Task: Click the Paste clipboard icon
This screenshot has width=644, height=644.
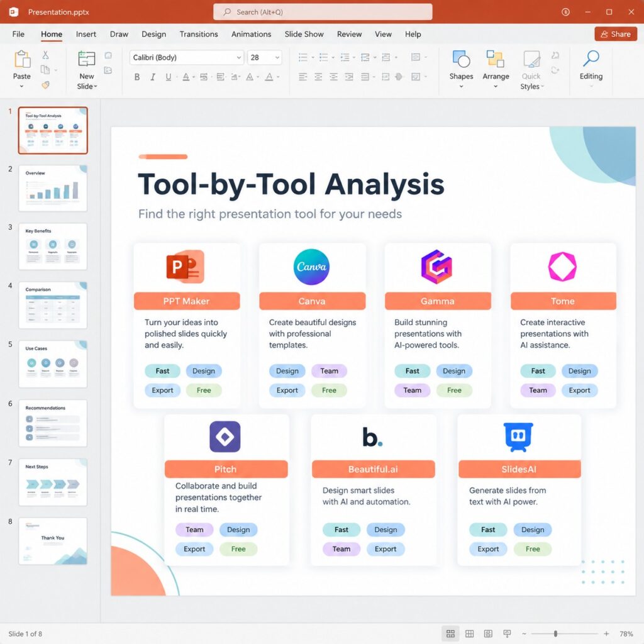Action: [22, 59]
